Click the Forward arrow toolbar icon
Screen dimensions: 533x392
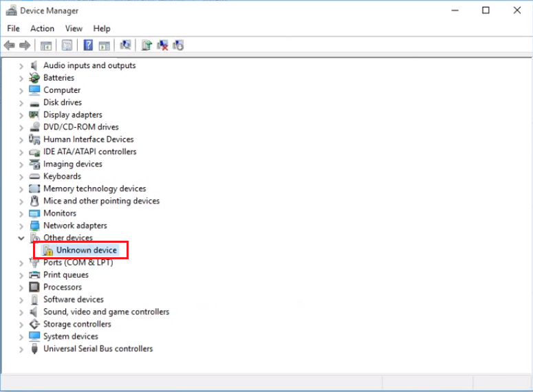[x=25, y=45]
